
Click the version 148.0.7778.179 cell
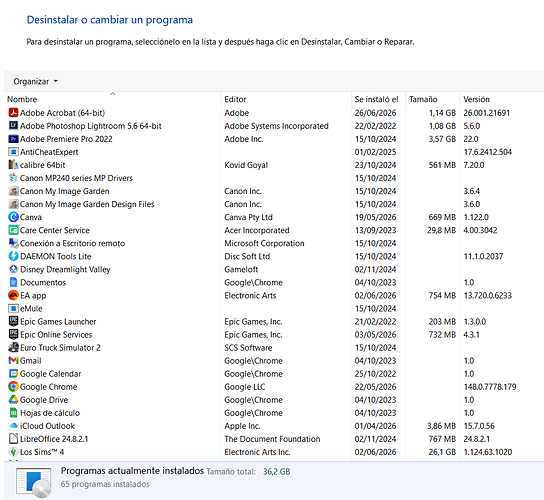[490, 387]
